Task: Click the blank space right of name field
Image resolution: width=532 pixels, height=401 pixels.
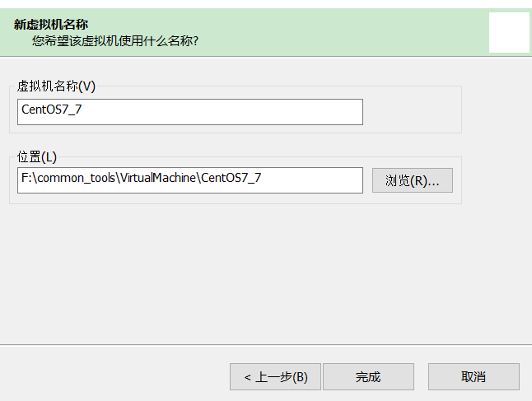Action: point(412,112)
